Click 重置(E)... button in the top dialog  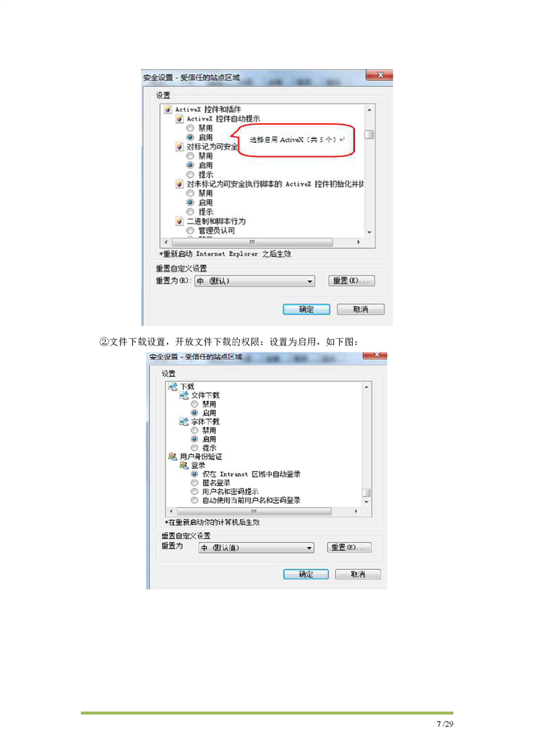[x=352, y=280]
